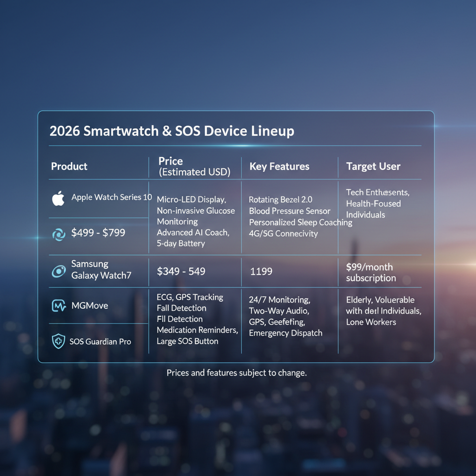Click the $349 - 549 price cell
Viewport: 476px width, 476px height.
click(181, 271)
